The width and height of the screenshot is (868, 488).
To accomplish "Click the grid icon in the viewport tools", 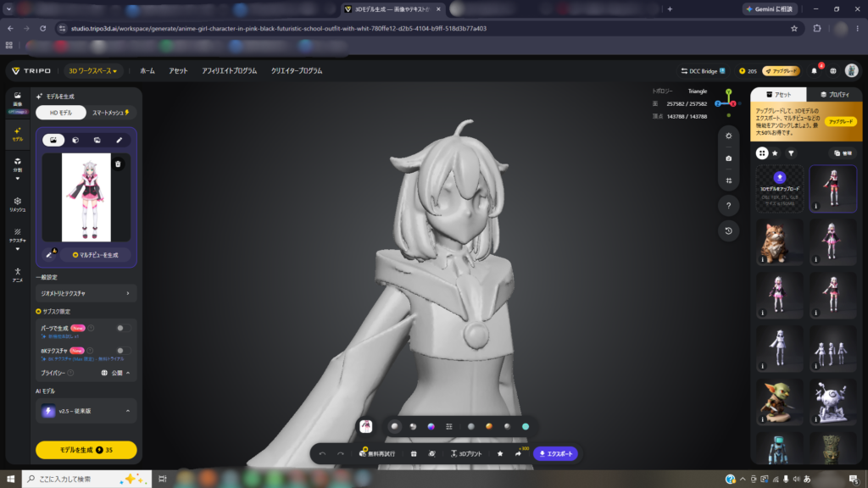I will click(728, 181).
